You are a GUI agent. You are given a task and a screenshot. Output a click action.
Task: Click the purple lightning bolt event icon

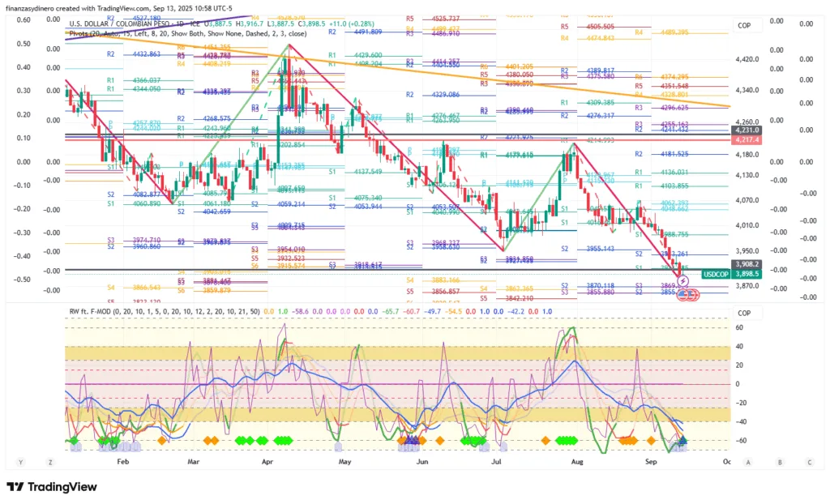click(682, 282)
